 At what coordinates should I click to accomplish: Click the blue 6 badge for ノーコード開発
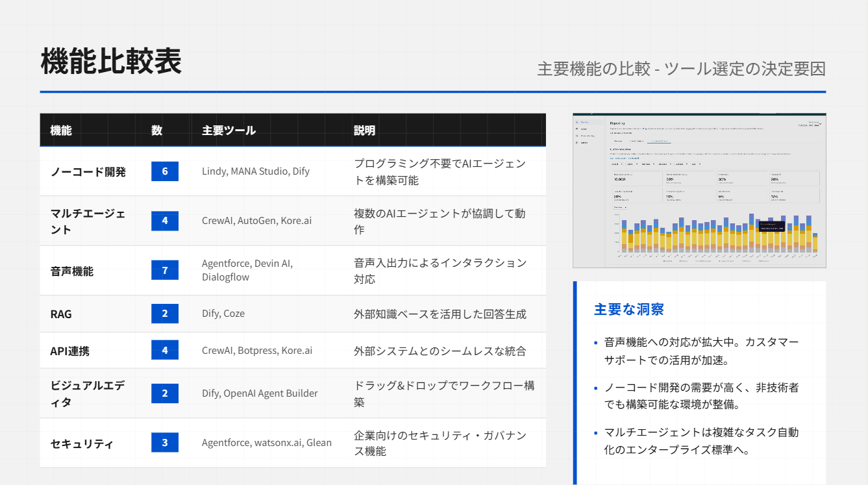165,171
